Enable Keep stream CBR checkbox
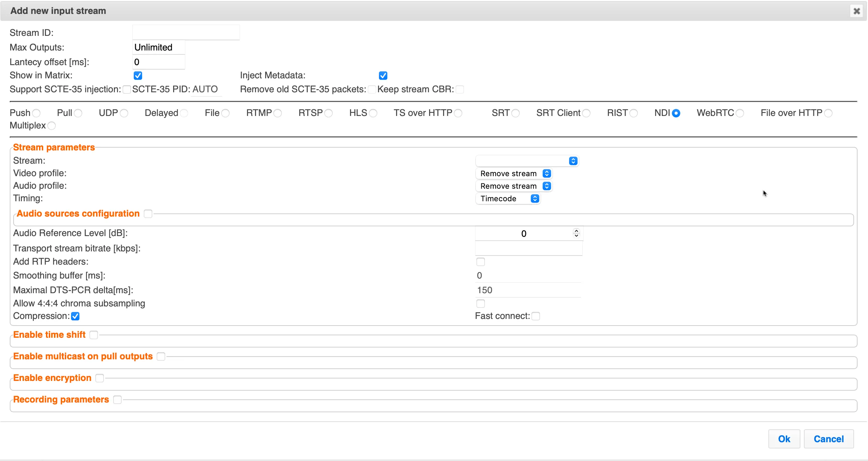The image size is (868, 461). point(460,89)
